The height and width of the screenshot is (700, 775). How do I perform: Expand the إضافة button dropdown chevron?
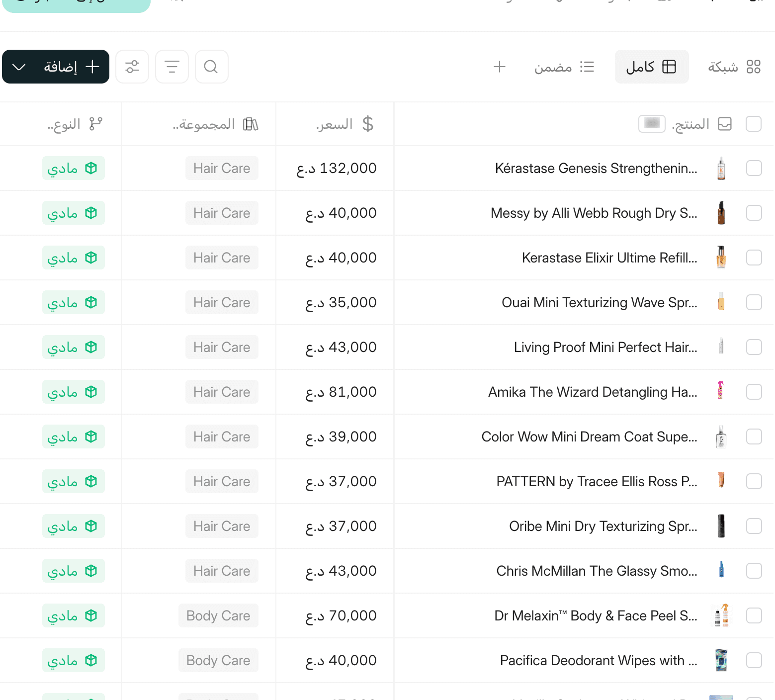[19, 67]
